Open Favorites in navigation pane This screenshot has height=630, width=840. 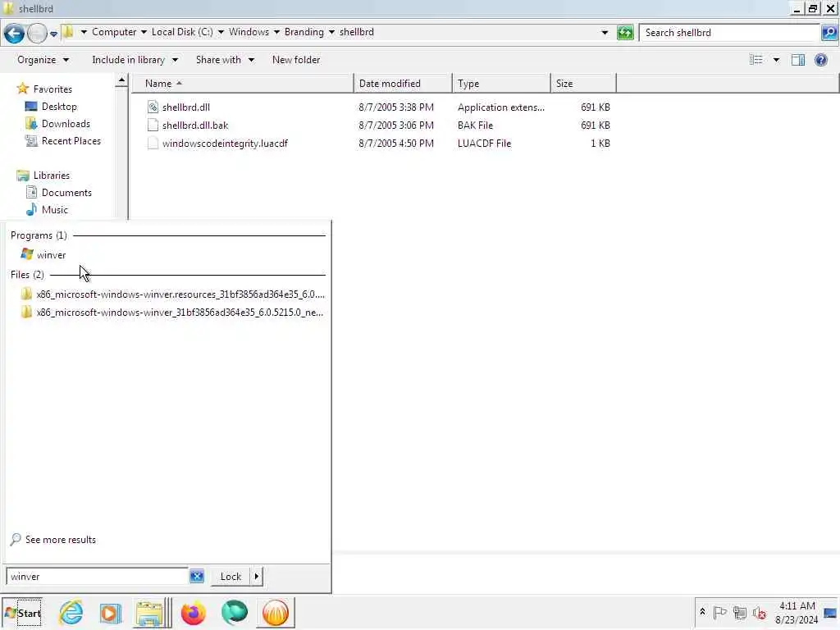tap(52, 89)
